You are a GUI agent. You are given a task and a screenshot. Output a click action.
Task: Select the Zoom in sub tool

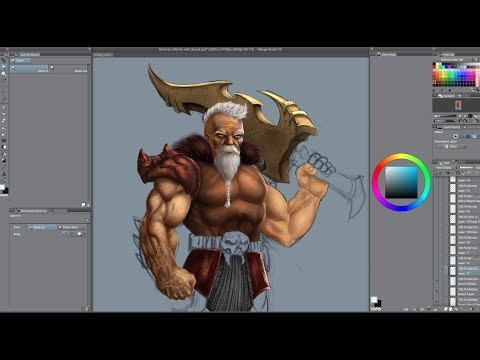30,69
